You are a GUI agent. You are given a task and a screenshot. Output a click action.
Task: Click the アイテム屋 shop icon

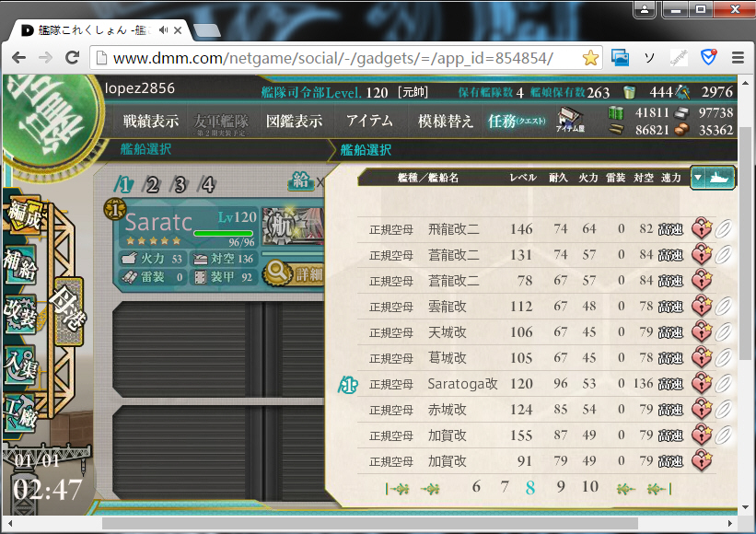point(570,120)
